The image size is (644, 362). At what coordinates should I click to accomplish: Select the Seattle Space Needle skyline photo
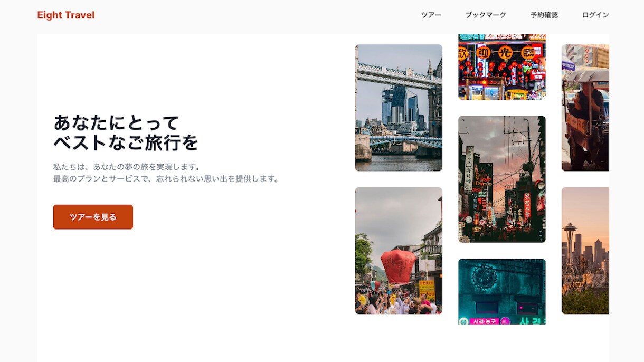[x=585, y=251]
